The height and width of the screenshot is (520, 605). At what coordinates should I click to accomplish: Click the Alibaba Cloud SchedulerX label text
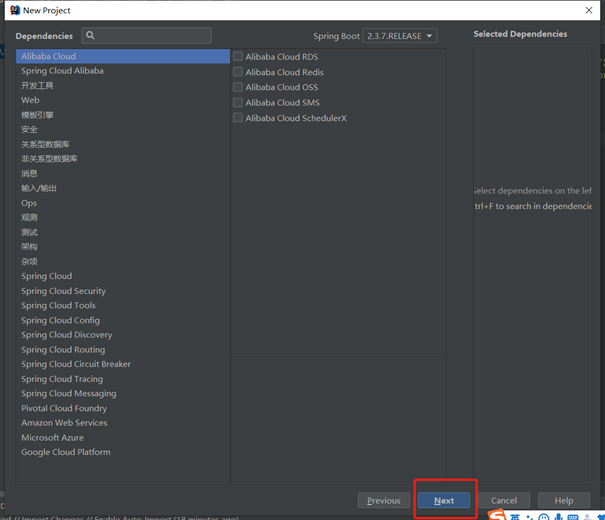[296, 118]
